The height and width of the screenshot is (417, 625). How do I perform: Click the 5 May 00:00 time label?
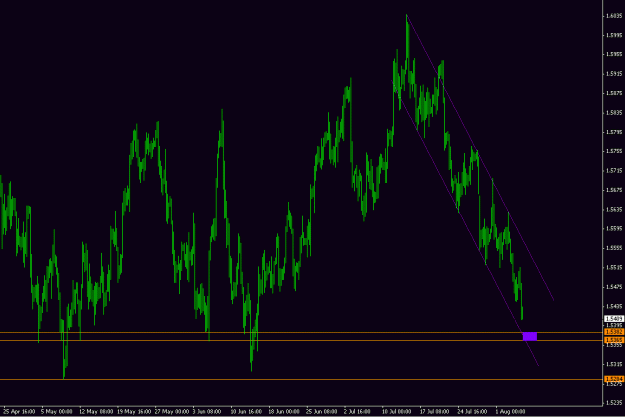point(57,411)
